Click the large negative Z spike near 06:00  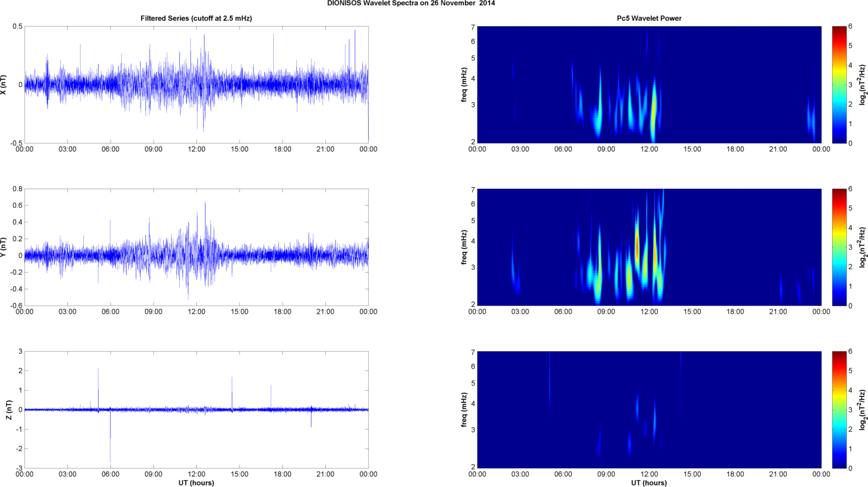coord(110,436)
